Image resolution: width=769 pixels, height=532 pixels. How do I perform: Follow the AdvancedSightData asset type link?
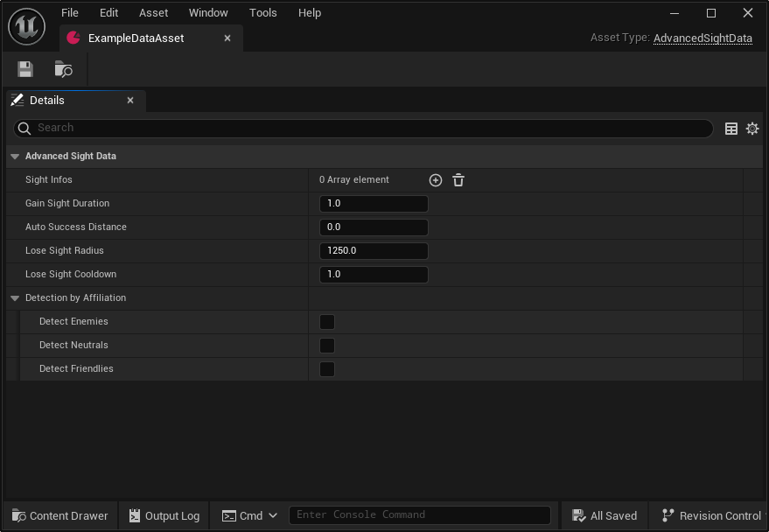click(x=703, y=38)
